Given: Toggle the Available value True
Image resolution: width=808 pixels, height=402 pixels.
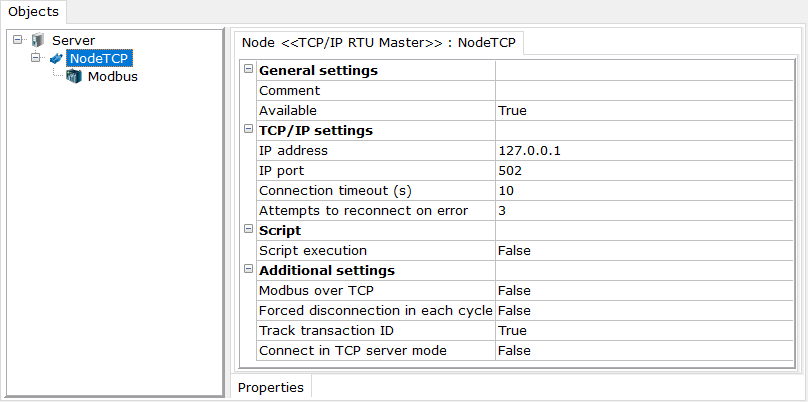Looking at the screenshot, I should point(644,111).
